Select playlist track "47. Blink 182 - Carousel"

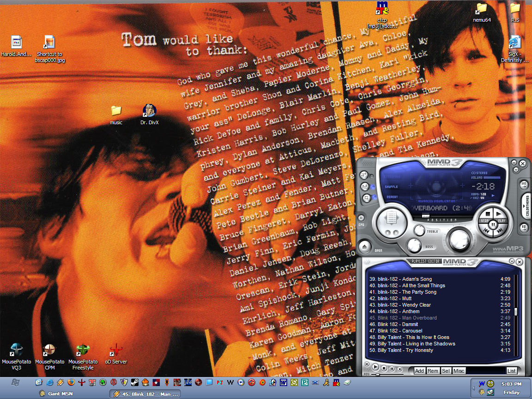click(440, 331)
